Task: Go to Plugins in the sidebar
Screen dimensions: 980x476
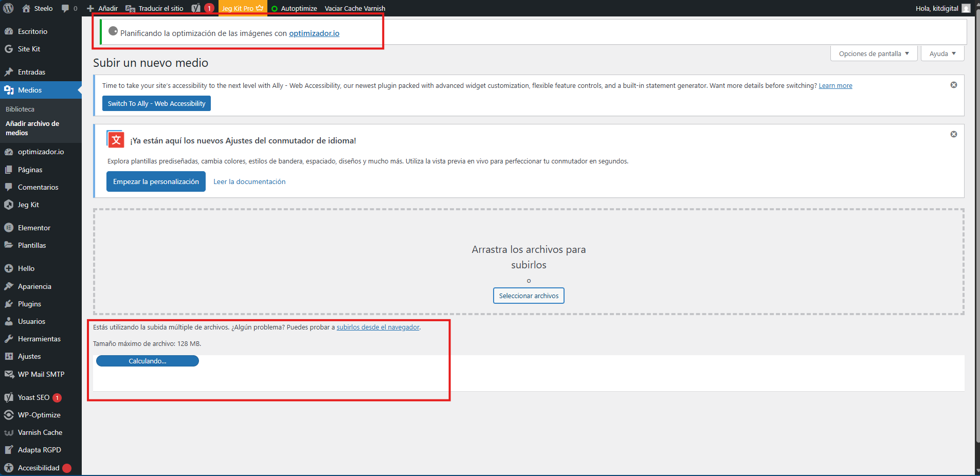Action: 29,304
